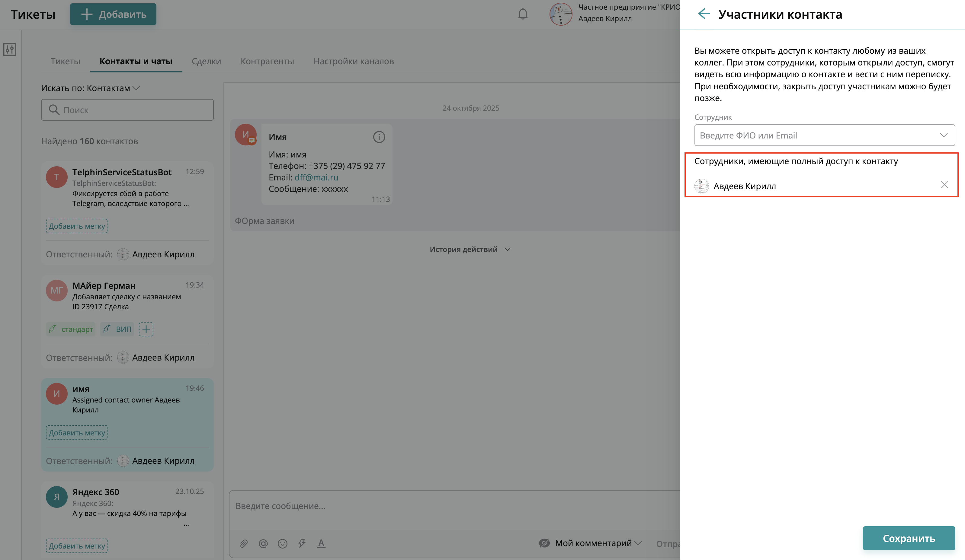Click the attach file paperclip icon
This screenshot has width=965, height=560.
tap(244, 543)
